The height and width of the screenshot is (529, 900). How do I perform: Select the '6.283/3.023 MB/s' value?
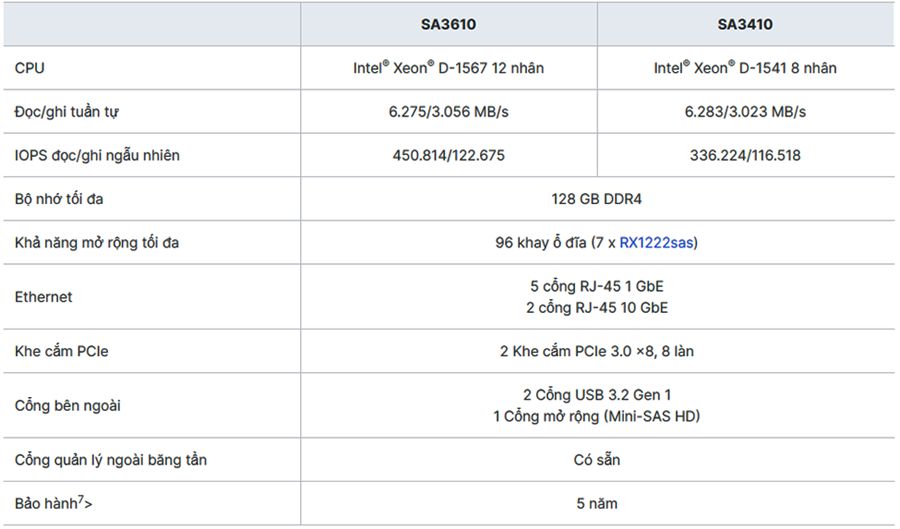[x=745, y=111]
